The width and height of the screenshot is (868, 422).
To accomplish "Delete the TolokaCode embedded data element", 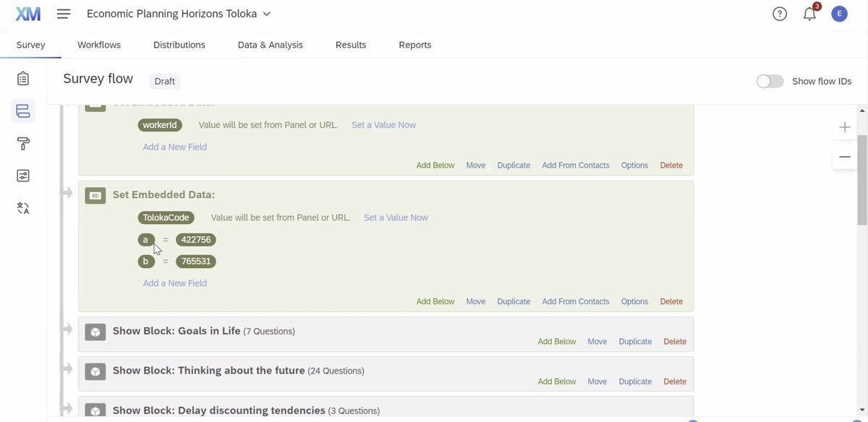I will pyautogui.click(x=671, y=301).
